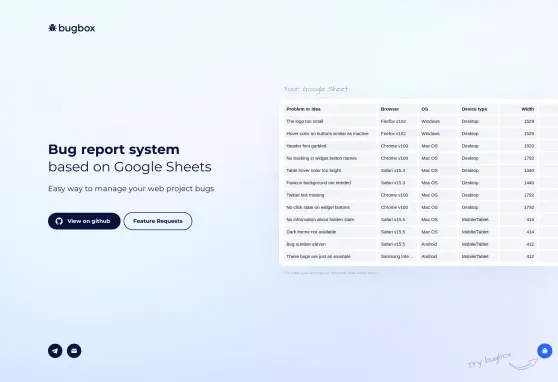Click the View on github button
The height and width of the screenshot is (382, 558).
[x=84, y=221]
